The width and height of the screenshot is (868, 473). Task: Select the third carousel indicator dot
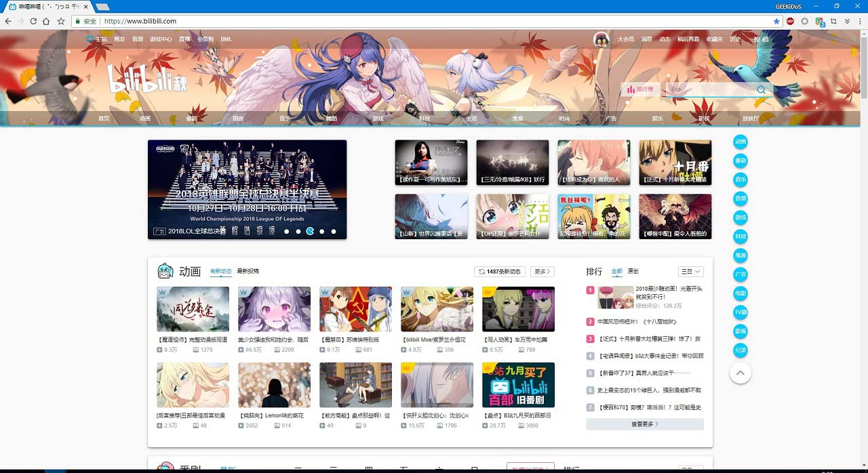311,231
